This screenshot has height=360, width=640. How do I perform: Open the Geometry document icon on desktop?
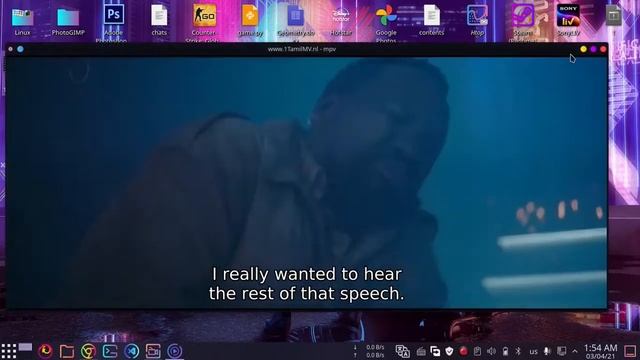pos(296,21)
